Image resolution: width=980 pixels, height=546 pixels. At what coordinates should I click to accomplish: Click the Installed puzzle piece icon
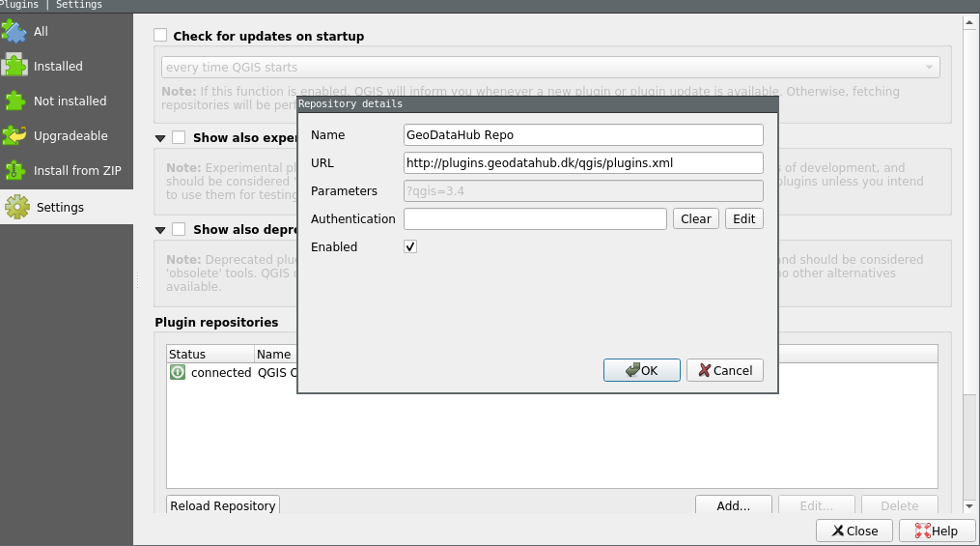coord(14,66)
